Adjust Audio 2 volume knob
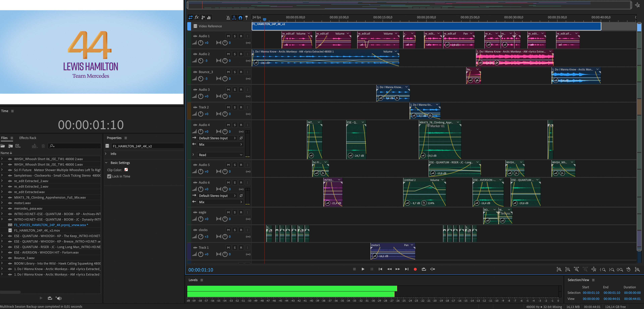Image resolution: width=644 pixels, height=309 pixels. (x=201, y=61)
